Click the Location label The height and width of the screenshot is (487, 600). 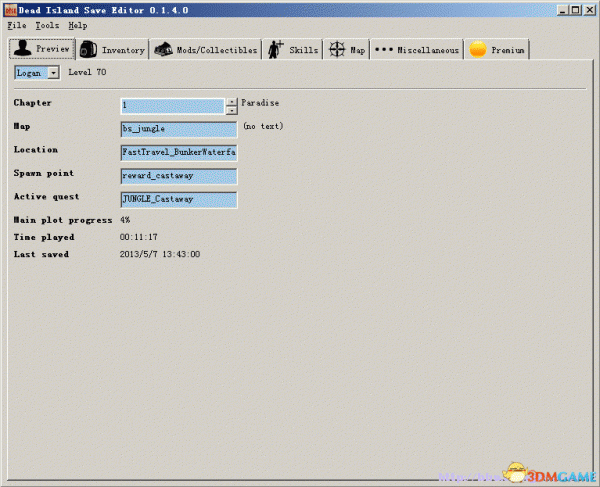pyautogui.click(x=36, y=150)
